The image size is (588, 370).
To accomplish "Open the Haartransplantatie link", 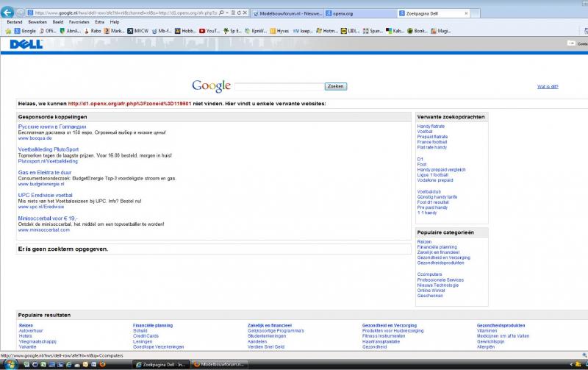I will [x=381, y=342].
